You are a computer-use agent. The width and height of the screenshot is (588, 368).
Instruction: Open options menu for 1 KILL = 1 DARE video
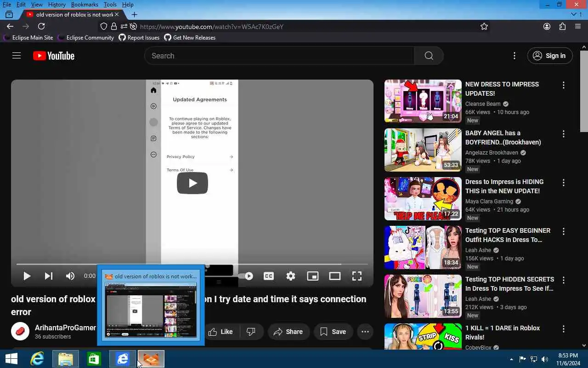[x=564, y=329]
